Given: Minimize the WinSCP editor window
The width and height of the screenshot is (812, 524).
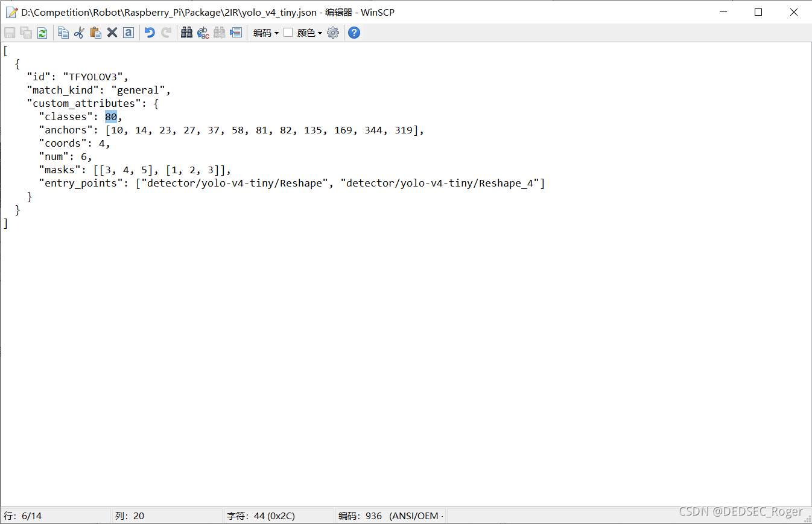Looking at the screenshot, I should pos(723,12).
